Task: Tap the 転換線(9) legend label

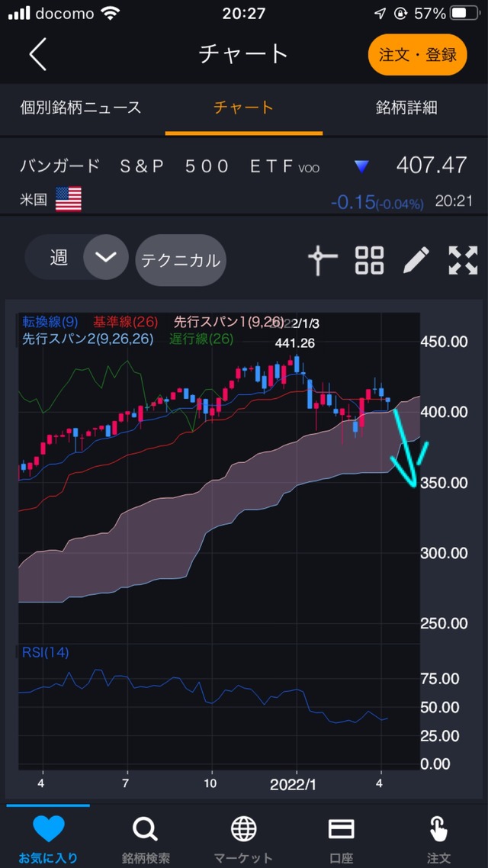Action: pyautogui.click(x=50, y=322)
